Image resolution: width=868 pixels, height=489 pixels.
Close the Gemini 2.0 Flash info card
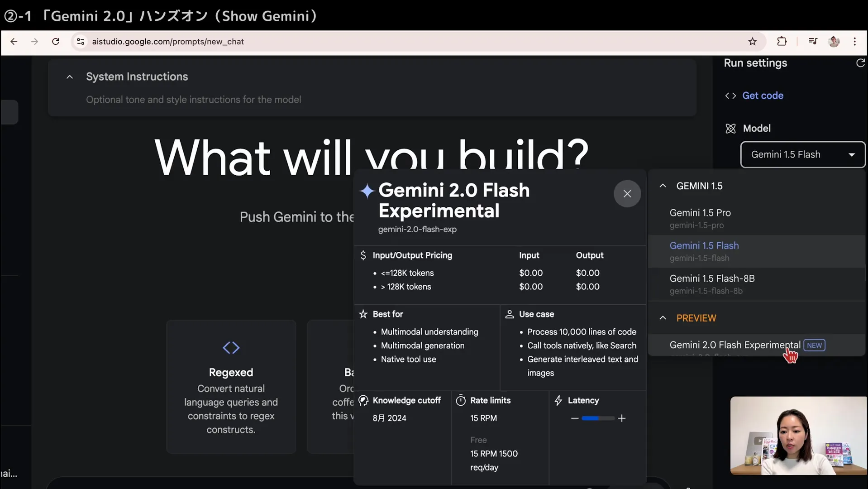click(x=627, y=194)
